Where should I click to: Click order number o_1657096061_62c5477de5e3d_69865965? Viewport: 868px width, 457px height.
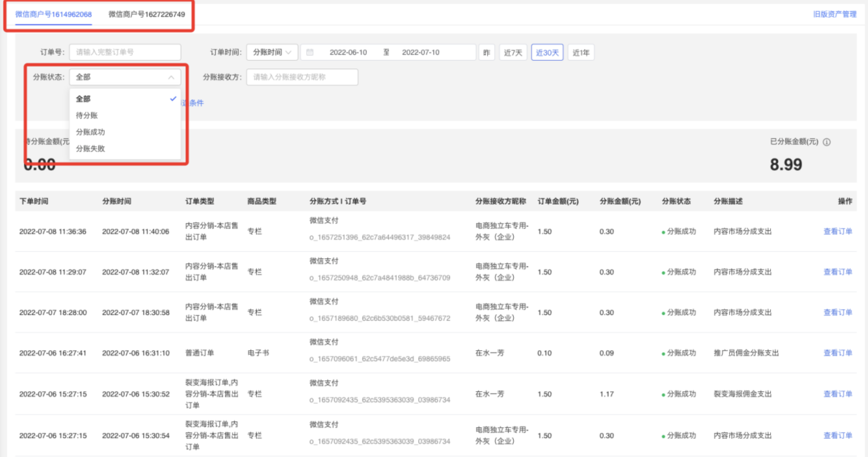pyautogui.click(x=380, y=358)
